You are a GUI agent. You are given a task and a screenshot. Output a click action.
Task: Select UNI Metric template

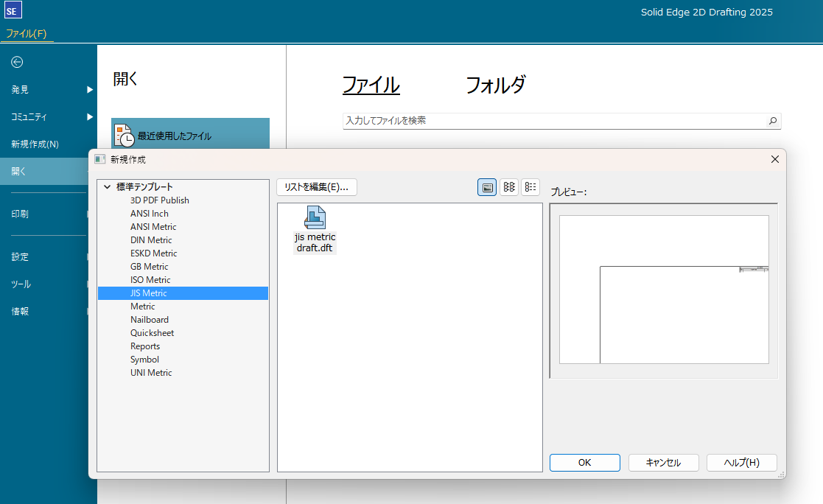tap(151, 373)
